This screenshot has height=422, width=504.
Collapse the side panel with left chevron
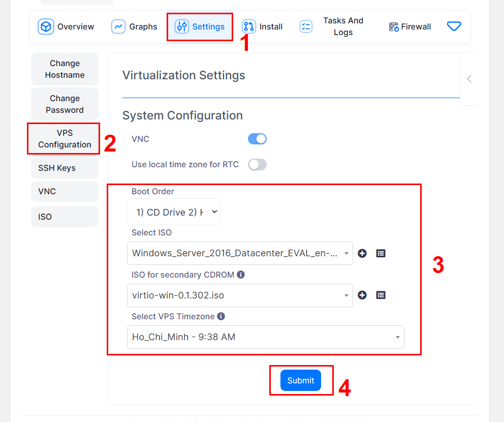coord(469,79)
